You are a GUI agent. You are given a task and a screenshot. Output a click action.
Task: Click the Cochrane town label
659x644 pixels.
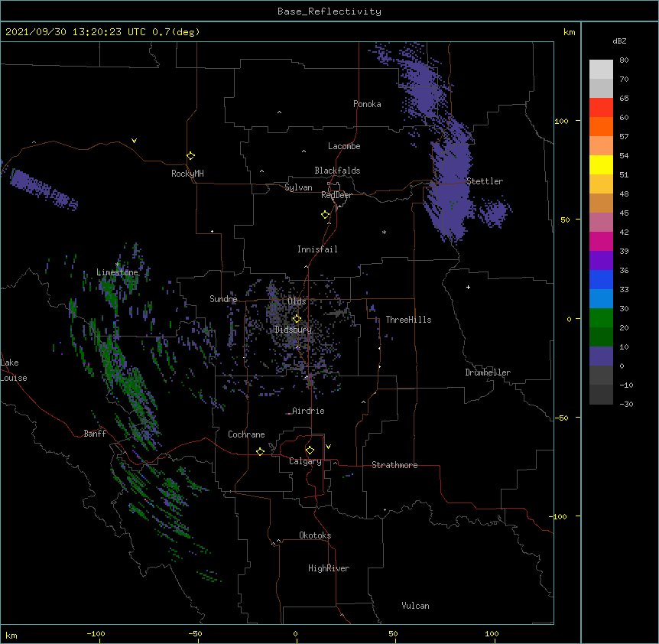tap(246, 434)
